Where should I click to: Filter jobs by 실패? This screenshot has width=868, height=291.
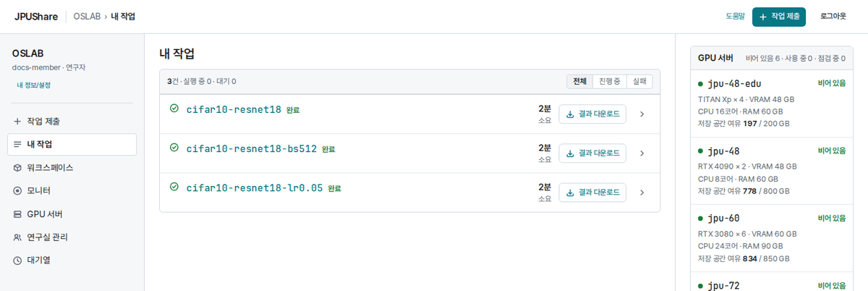click(639, 82)
